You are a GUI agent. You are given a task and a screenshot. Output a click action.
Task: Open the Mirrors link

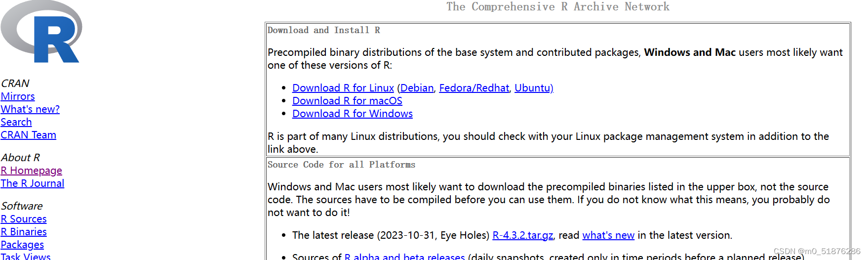[18, 96]
